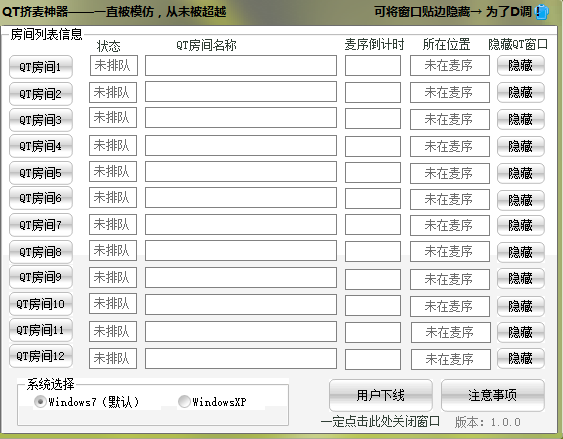Click the room name field for QT房间10
Image resolution: width=563 pixels, height=439 pixels.
(241, 304)
